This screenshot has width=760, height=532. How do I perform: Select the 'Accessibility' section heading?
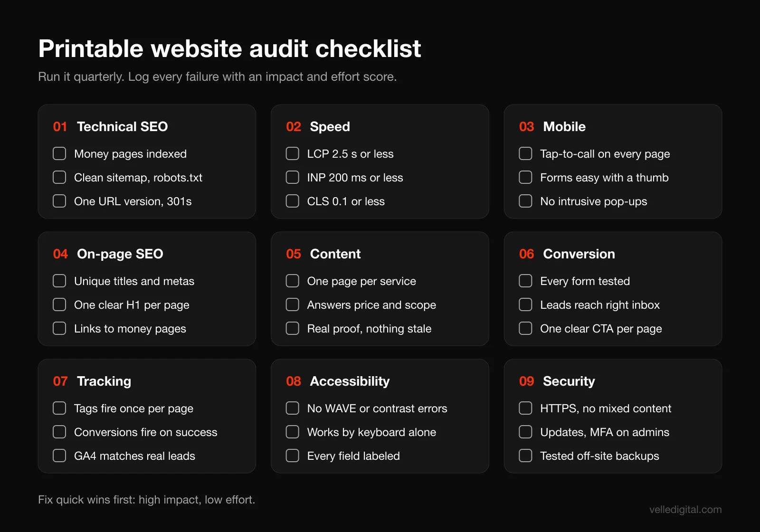[350, 381]
